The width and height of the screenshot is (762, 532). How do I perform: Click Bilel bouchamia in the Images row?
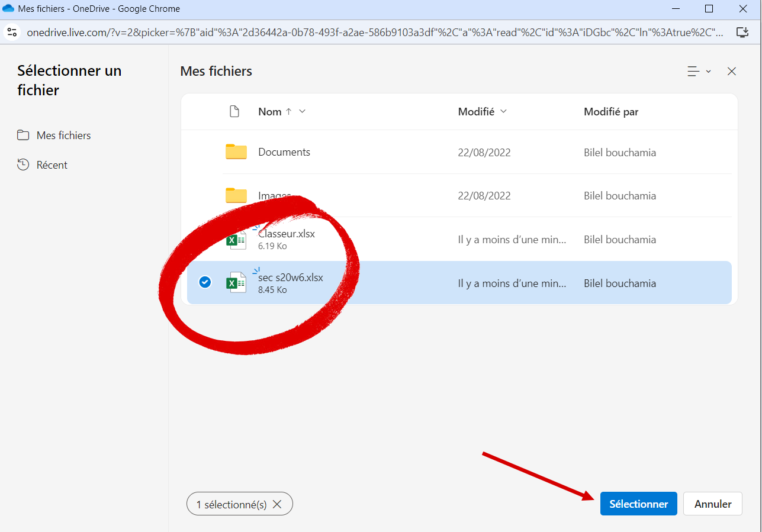coord(620,196)
